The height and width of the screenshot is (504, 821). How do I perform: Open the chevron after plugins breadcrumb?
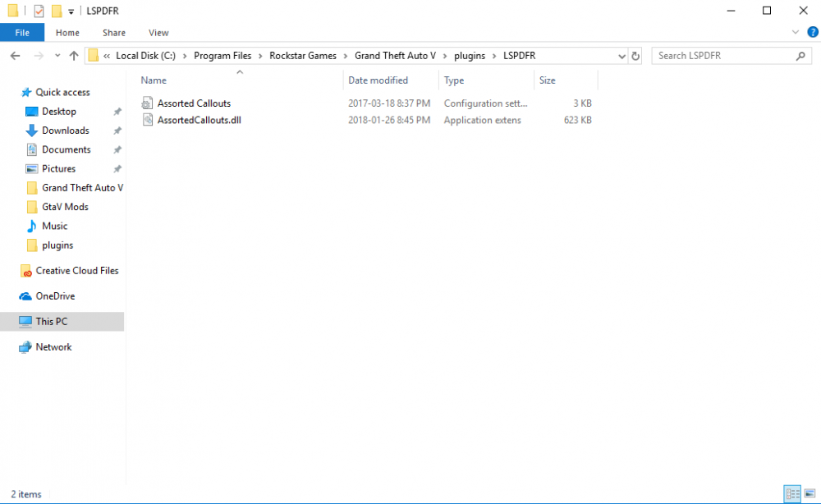click(494, 56)
